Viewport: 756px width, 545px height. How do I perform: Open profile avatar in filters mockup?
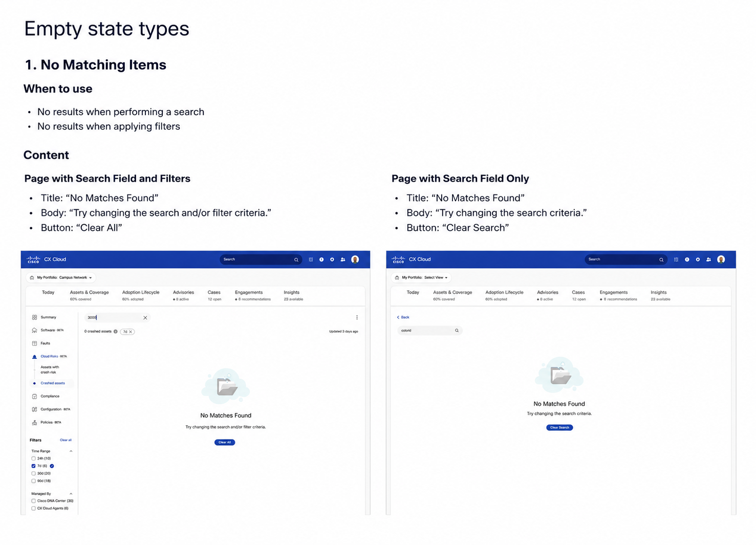point(355,259)
